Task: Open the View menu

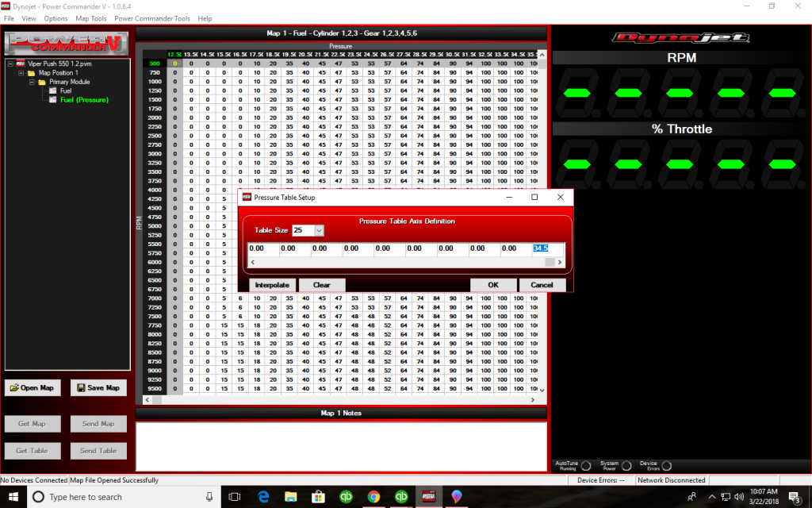Action: [x=29, y=18]
